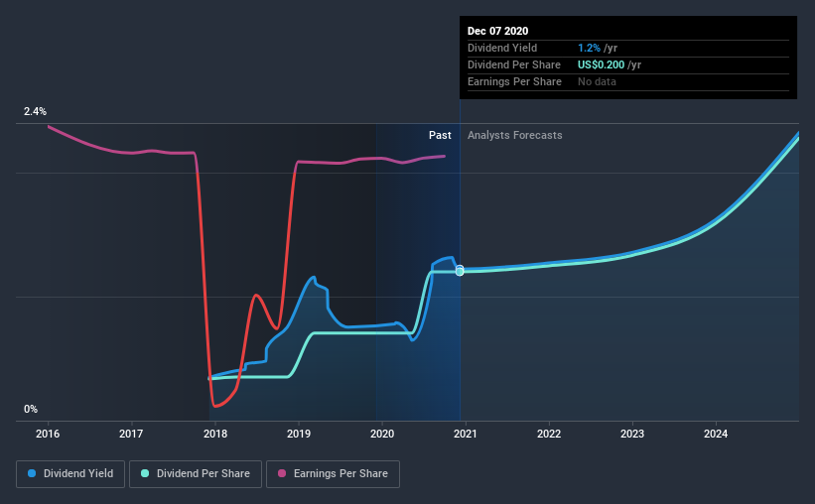This screenshot has height=504, width=815.
Task: Click the Dec 2020 data point marker
Action: (x=460, y=270)
